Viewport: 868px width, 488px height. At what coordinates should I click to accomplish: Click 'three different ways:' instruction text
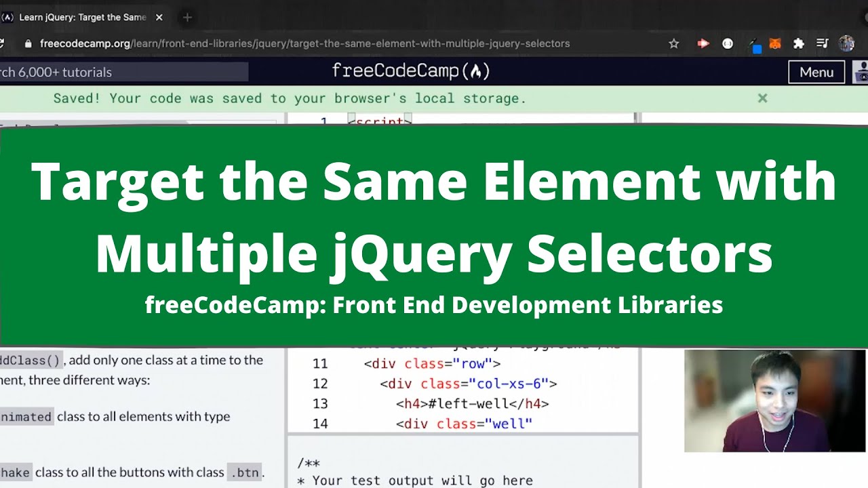[x=88, y=380]
